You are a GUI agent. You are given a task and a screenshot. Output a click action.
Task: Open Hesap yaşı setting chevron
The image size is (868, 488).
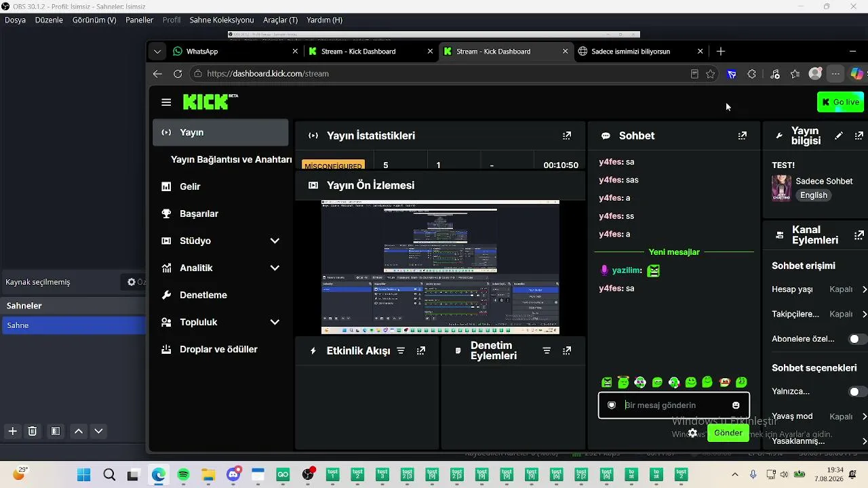[x=864, y=289]
